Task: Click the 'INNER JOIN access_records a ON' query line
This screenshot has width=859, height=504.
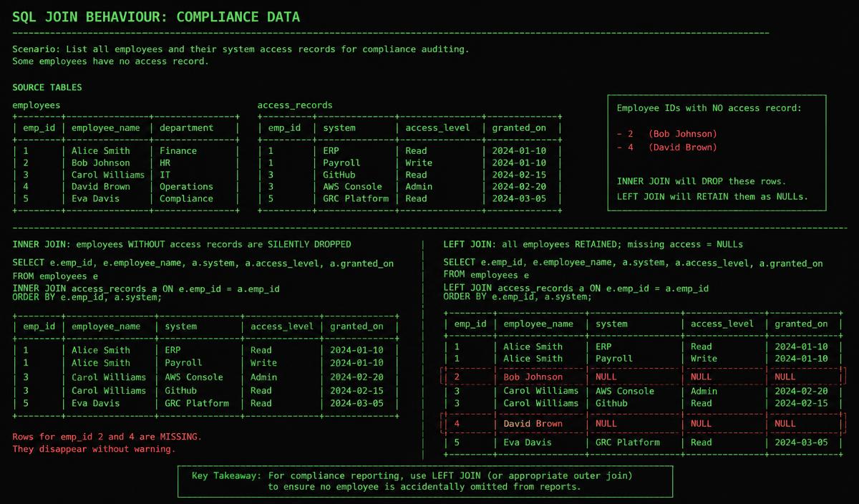Action: (x=146, y=289)
